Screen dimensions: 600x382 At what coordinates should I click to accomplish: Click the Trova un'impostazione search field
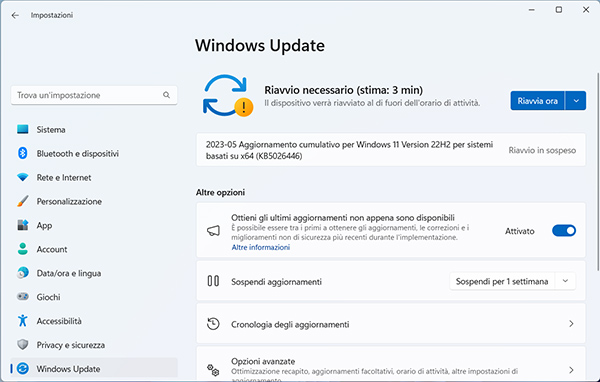point(94,95)
